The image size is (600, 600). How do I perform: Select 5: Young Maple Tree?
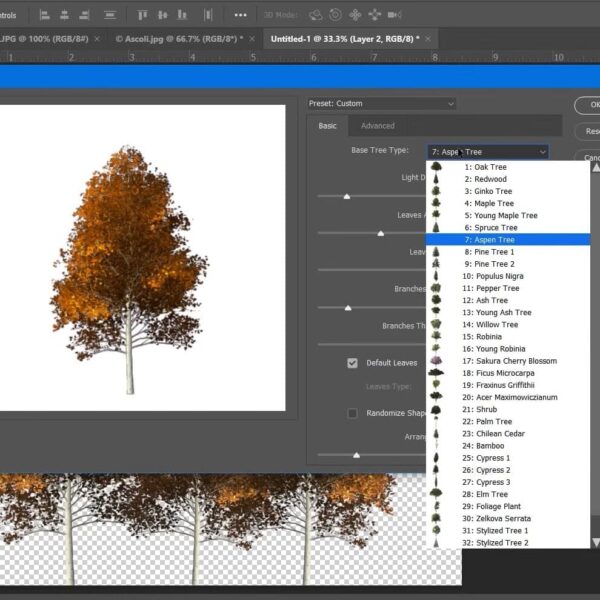(508, 215)
